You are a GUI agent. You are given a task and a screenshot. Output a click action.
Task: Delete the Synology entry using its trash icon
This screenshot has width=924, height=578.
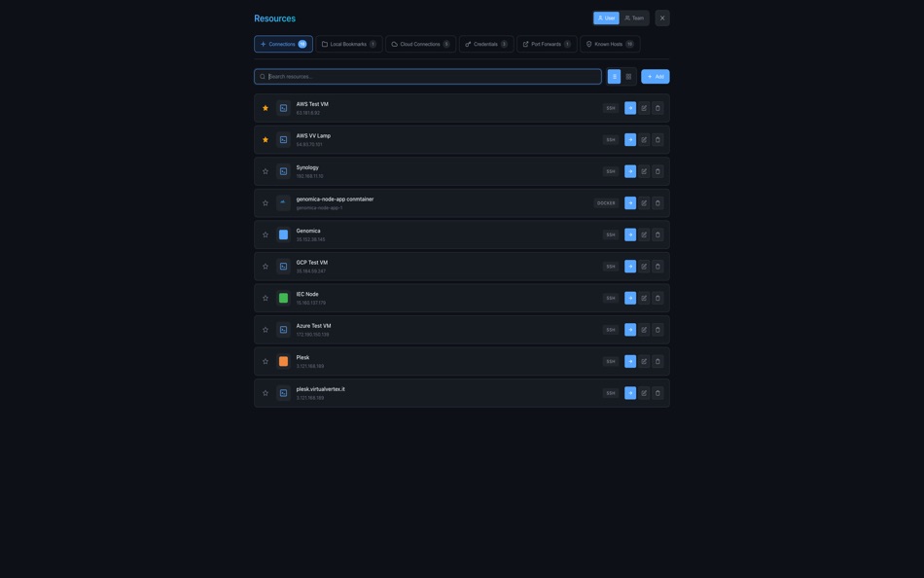click(x=657, y=169)
